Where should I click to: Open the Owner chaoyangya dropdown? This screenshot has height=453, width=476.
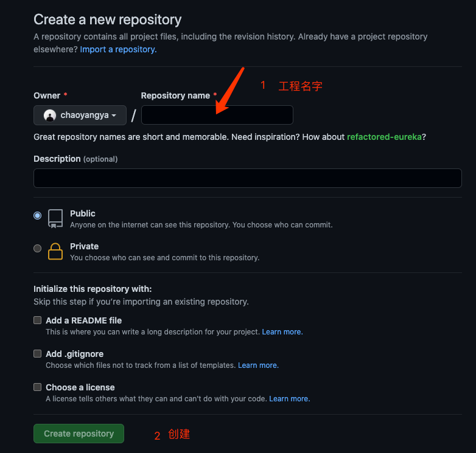[80, 115]
